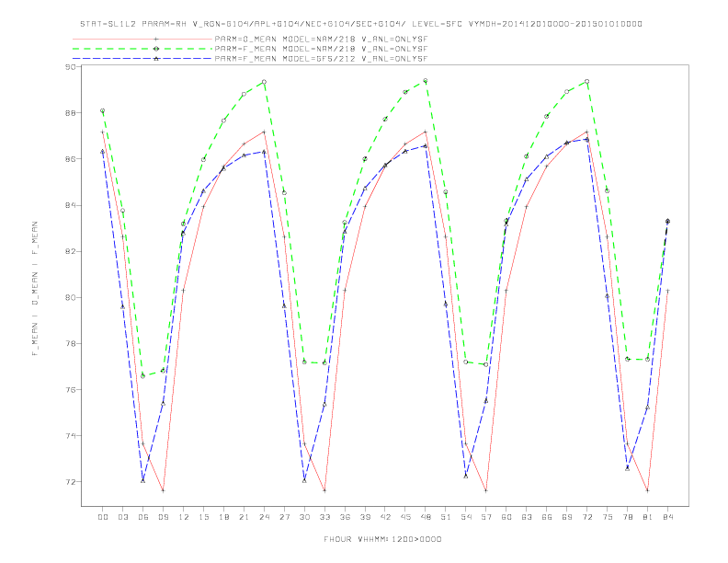728x563 pixels.
Task: Click x-axis tick label 63
Action: tap(527, 517)
